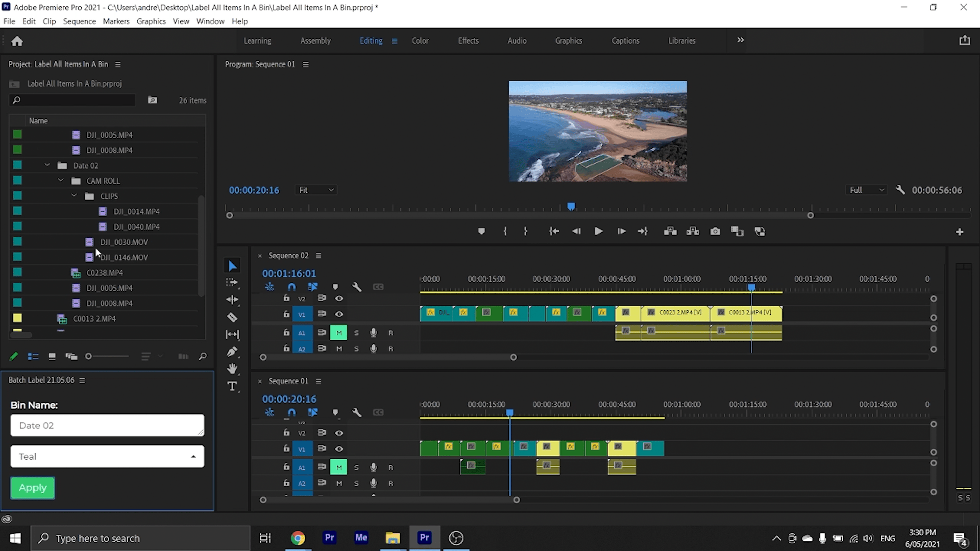Play the Program monitor sequence
The width and height of the screenshot is (980, 551).
pos(598,232)
